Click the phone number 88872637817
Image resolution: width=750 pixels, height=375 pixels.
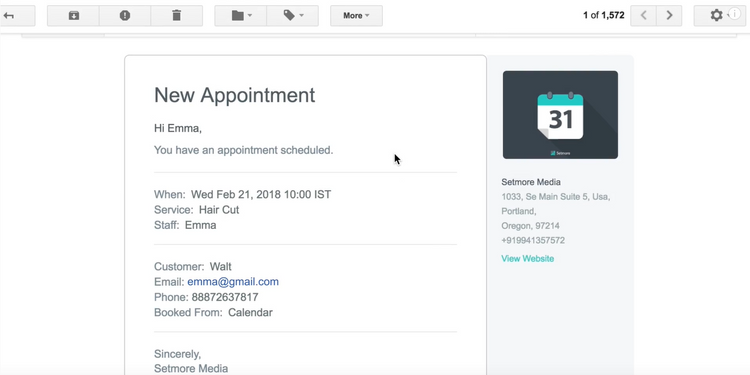[225, 297]
